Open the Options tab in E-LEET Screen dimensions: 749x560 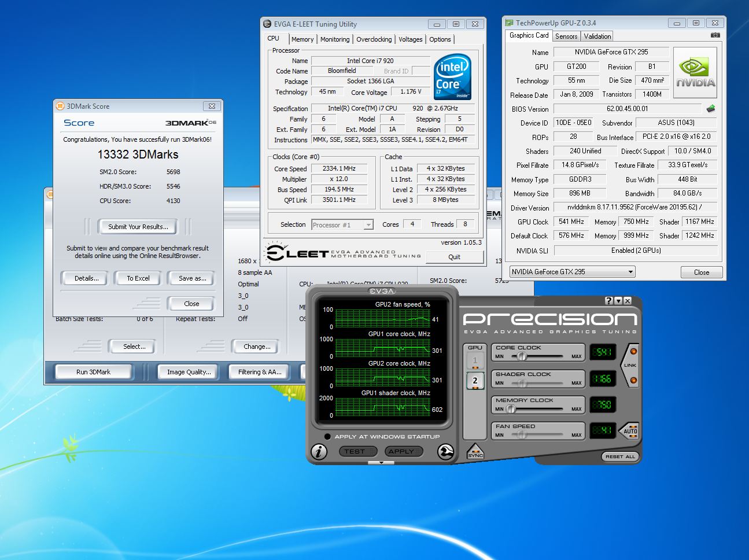pos(440,39)
